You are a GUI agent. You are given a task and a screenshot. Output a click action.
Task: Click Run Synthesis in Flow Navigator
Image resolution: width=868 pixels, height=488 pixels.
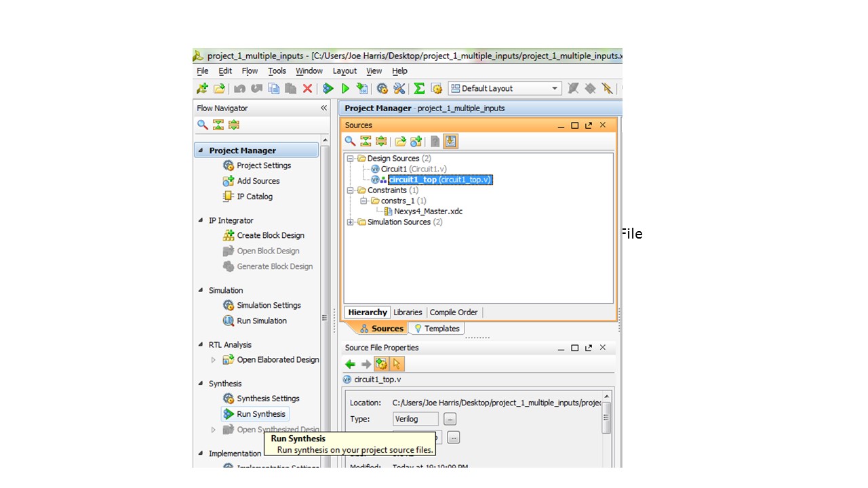click(254, 414)
